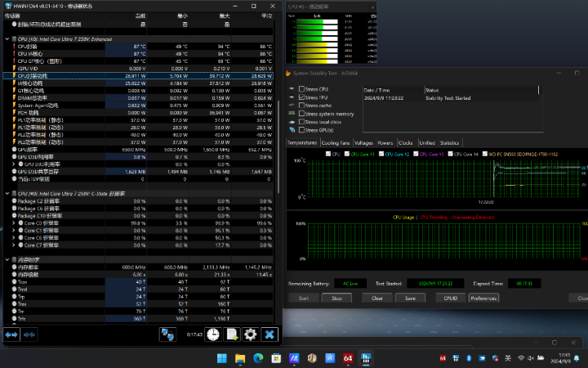588x368 pixels.
Task: Open HWiNFO settings gear icon
Action: pos(250,334)
